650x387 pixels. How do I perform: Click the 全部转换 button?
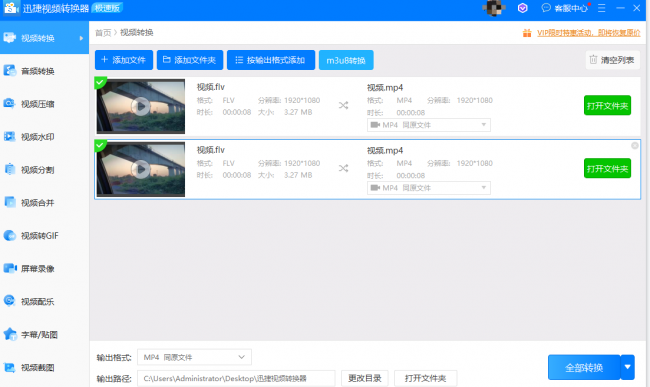(x=584, y=367)
